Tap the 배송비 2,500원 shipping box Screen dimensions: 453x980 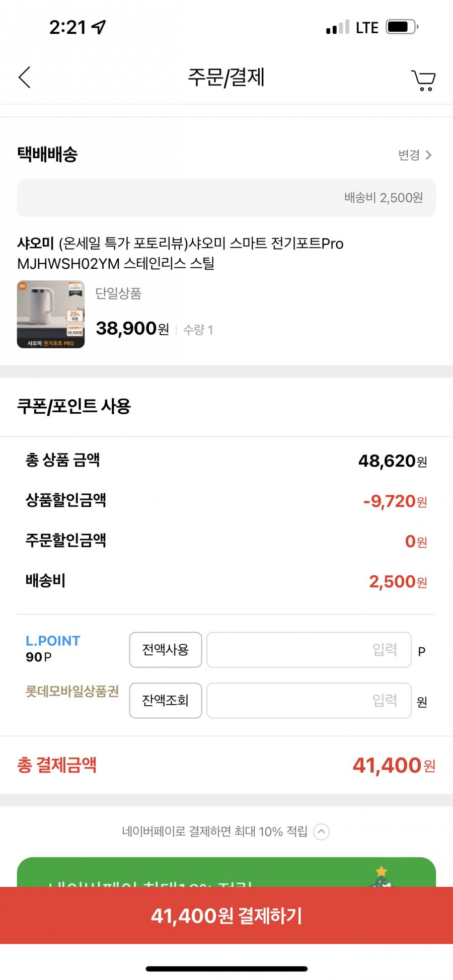click(226, 198)
